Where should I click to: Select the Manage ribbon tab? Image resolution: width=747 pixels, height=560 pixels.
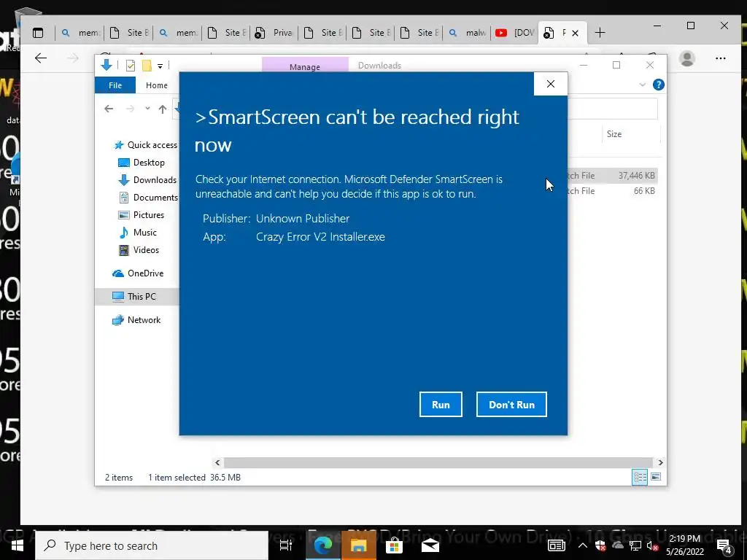tap(305, 66)
